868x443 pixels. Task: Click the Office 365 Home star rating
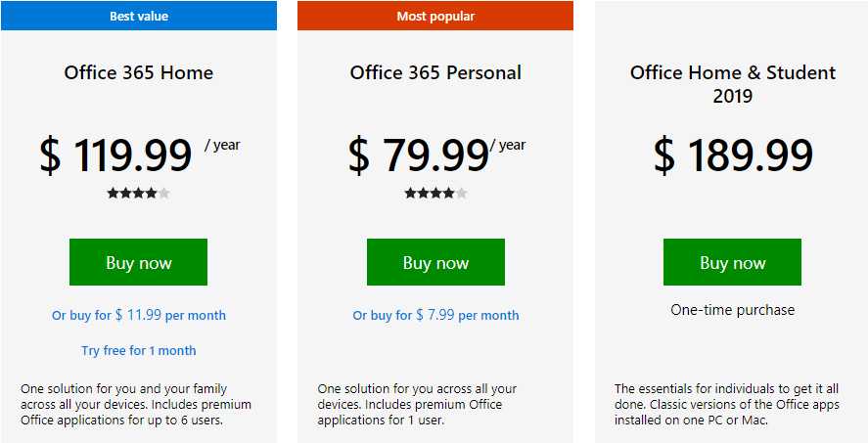click(x=138, y=193)
